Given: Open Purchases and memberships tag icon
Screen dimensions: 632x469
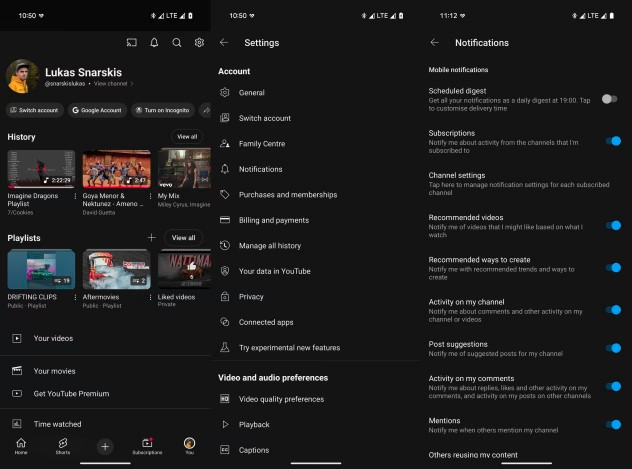Looking at the screenshot, I should pos(225,195).
